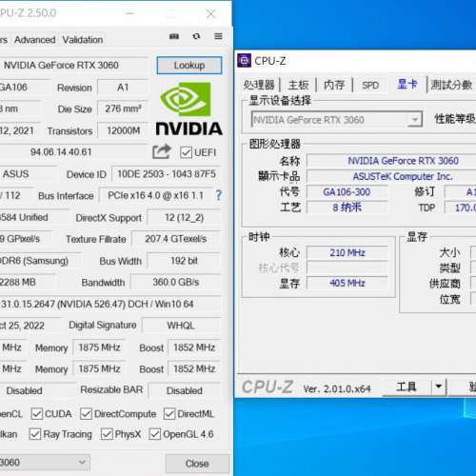Click the NVIDIA logo in GPU-Z
The height and width of the screenshot is (476, 476).
(188, 109)
